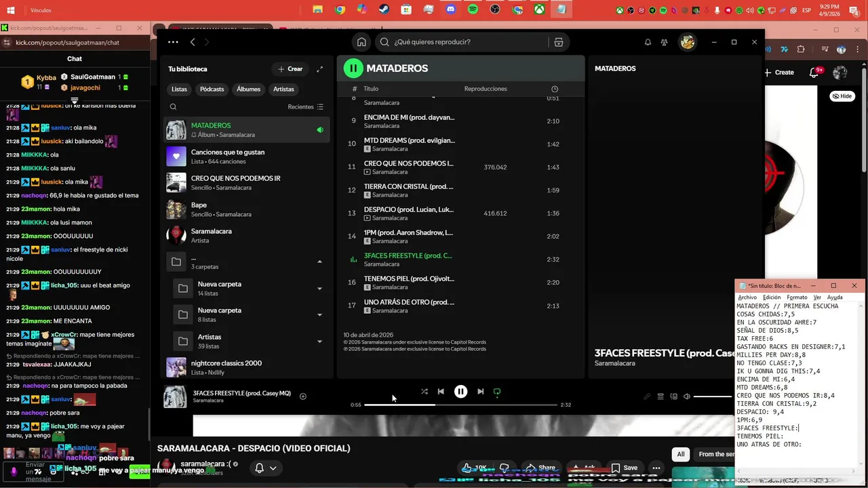Open the Edición menu in Notepad
The height and width of the screenshot is (488, 868).
tap(772, 298)
